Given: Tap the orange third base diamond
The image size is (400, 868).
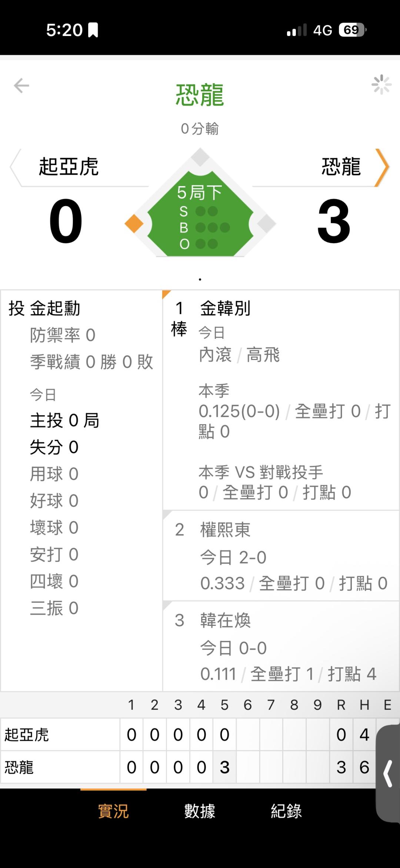Looking at the screenshot, I should pos(134,224).
